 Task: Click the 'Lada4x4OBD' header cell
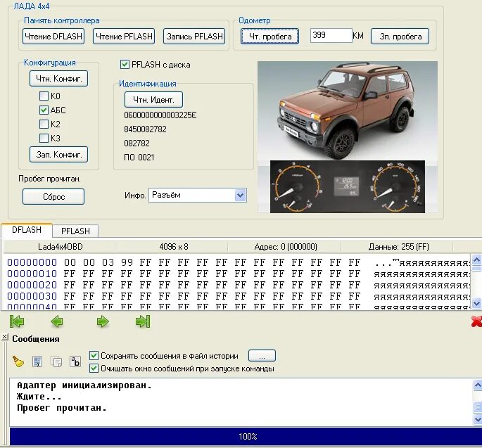pyautogui.click(x=61, y=247)
